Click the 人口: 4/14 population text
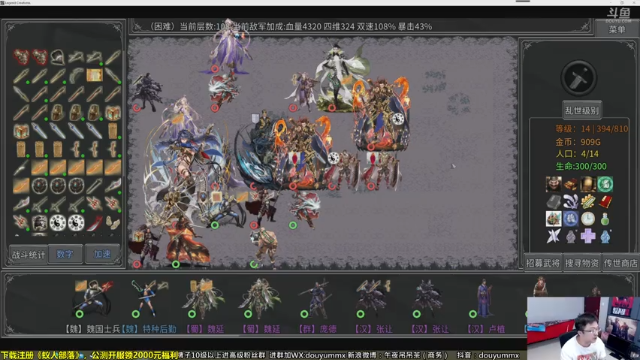Viewport: 640px width, 360px height. (x=577, y=154)
